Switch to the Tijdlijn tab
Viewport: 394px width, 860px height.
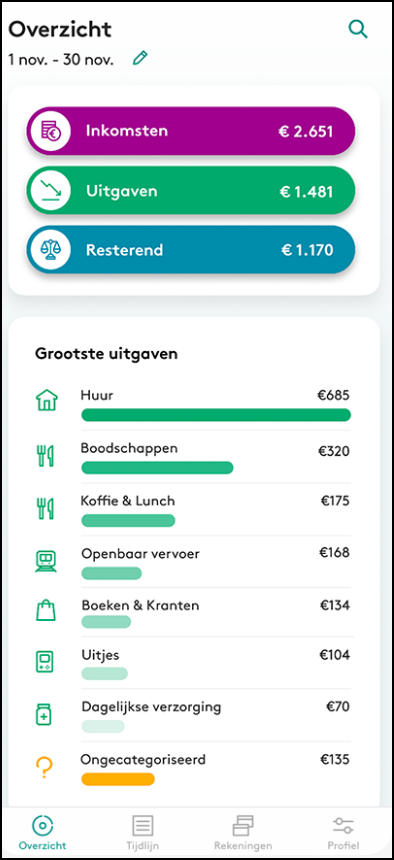[x=143, y=832]
